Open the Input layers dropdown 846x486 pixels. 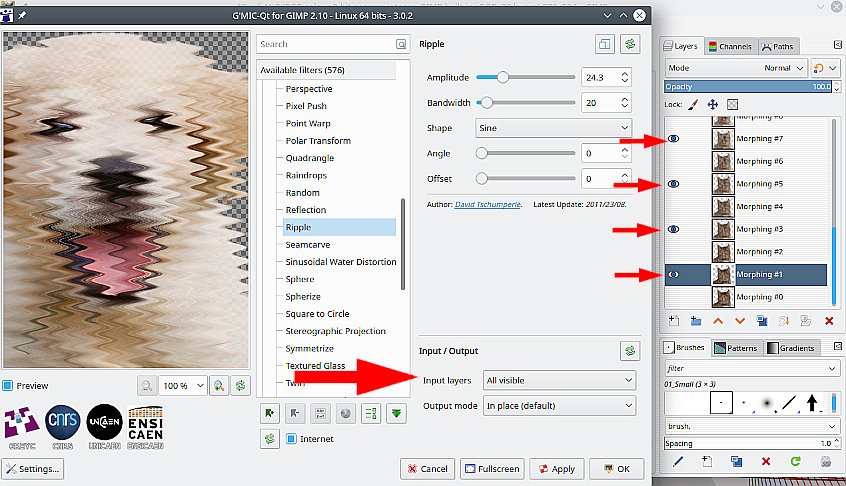(x=559, y=380)
